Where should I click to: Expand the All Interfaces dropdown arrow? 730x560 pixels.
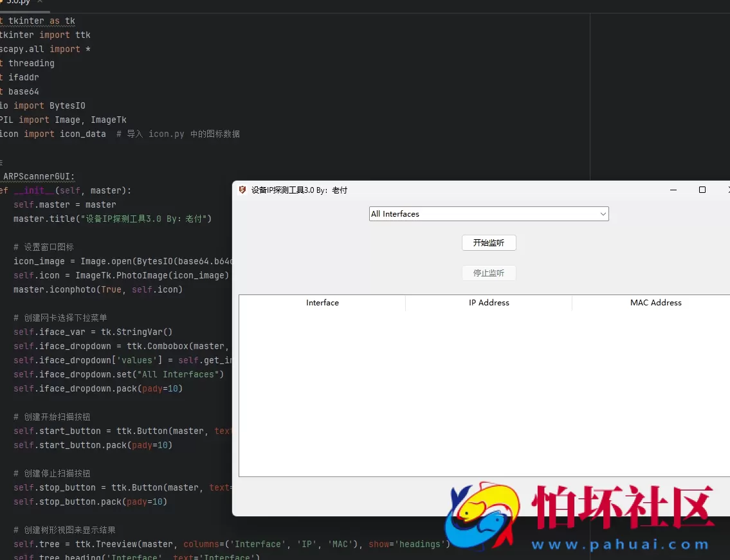(603, 214)
